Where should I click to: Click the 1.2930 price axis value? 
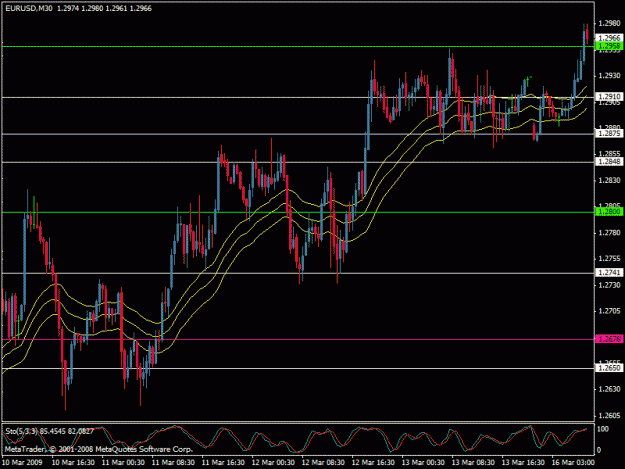pyautogui.click(x=609, y=76)
